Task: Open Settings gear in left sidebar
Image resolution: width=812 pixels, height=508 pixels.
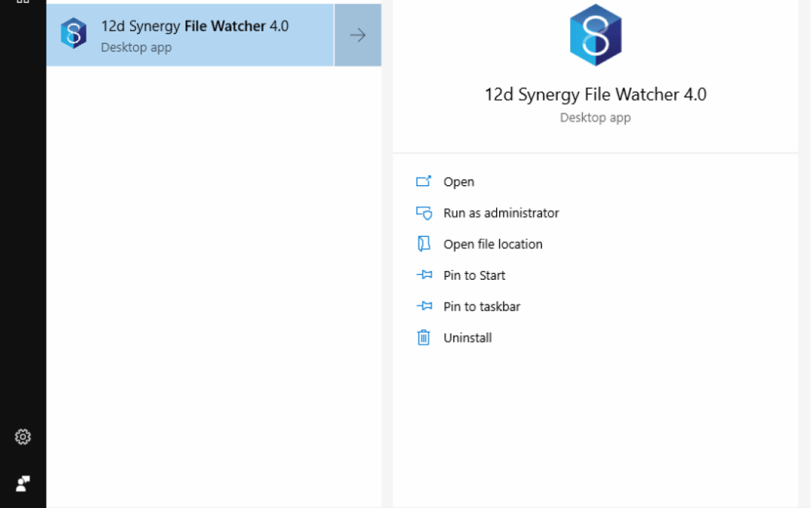Action: (23, 437)
